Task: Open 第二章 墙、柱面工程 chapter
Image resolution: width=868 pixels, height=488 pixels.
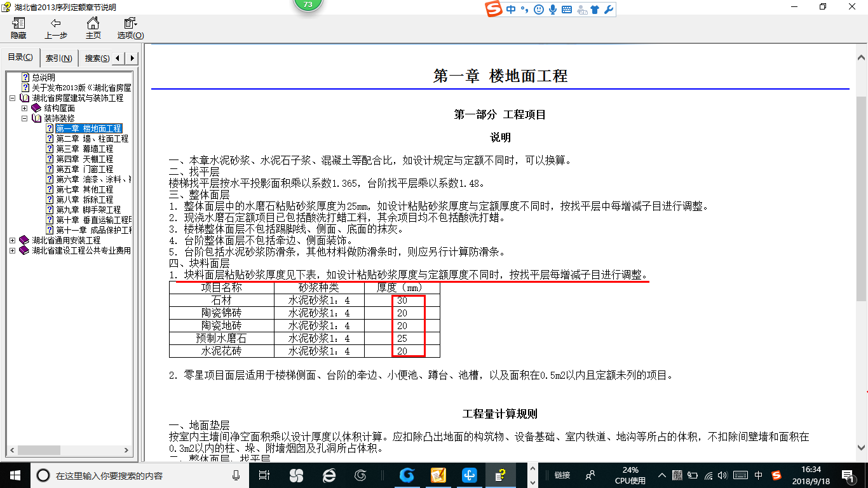Action: [x=92, y=139]
